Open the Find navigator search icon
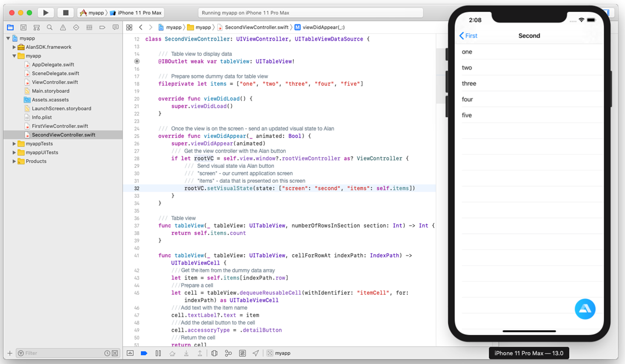This screenshot has width=625, height=364. [x=49, y=27]
